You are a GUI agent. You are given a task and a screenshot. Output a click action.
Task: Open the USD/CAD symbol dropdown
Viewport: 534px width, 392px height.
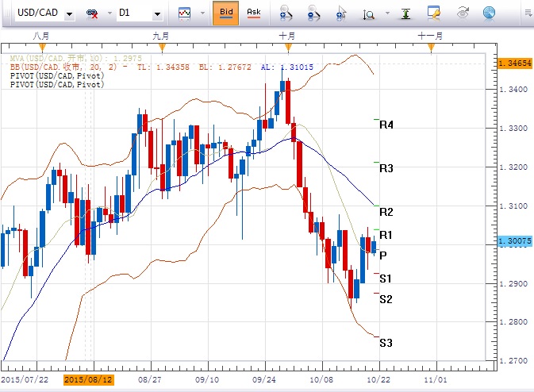coord(70,14)
